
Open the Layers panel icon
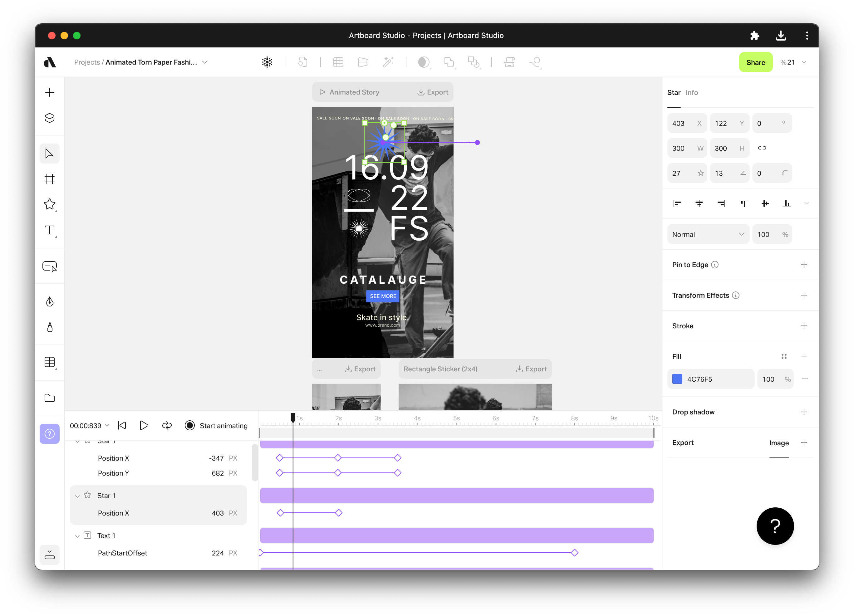[49, 118]
